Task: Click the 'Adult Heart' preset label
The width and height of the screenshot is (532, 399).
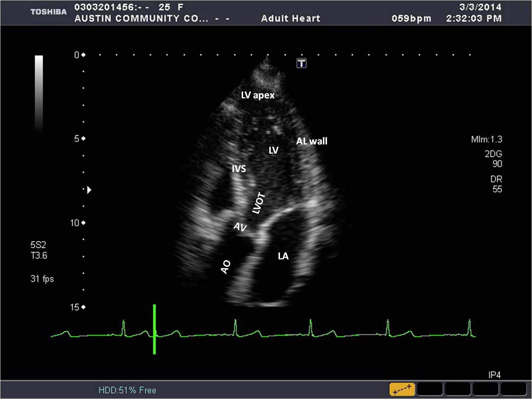Action: (290, 18)
